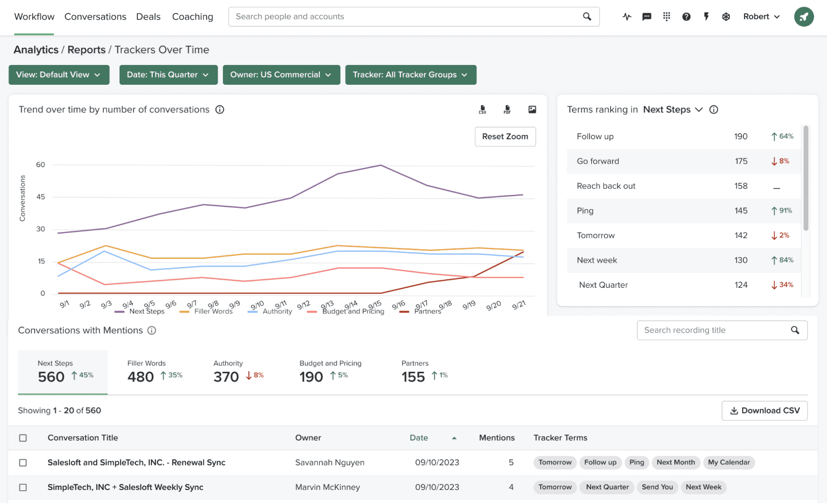Open the chat messages icon
827x504 pixels.
pyautogui.click(x=647, y=17)
